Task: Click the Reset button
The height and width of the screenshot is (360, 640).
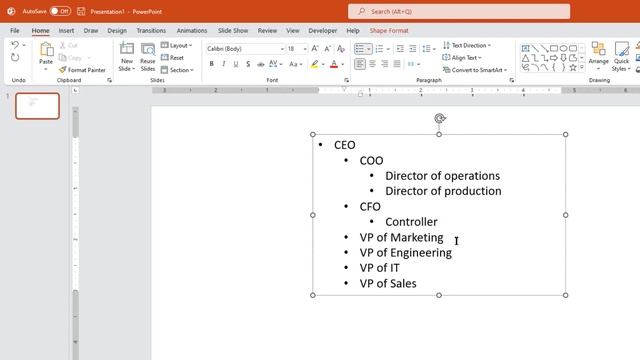Action: coord(172,58)
